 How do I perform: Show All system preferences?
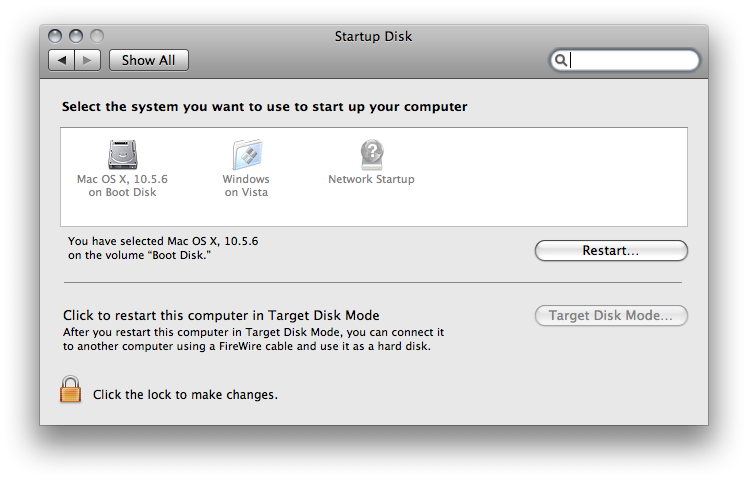(149, 61)
